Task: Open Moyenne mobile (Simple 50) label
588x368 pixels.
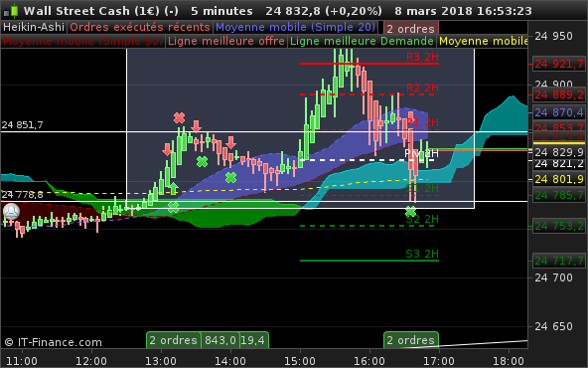Action: pos(82,41)
